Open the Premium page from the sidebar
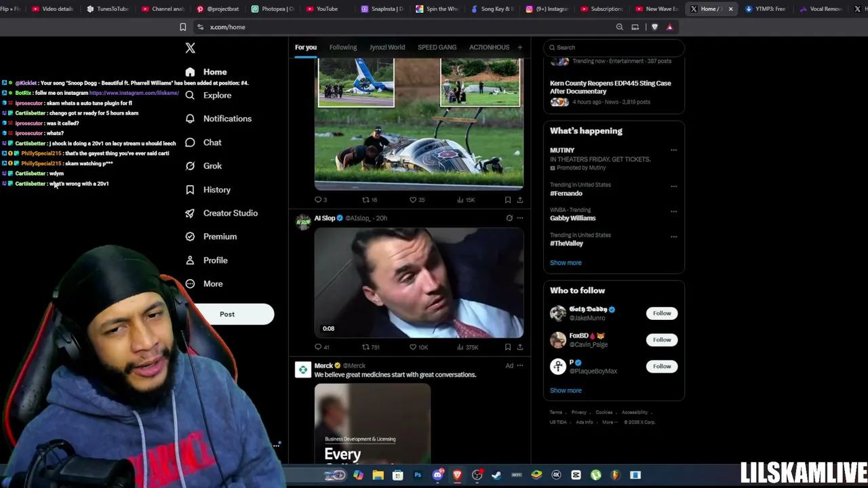This screenshot has height=488, width=868. tap(211, 237)
